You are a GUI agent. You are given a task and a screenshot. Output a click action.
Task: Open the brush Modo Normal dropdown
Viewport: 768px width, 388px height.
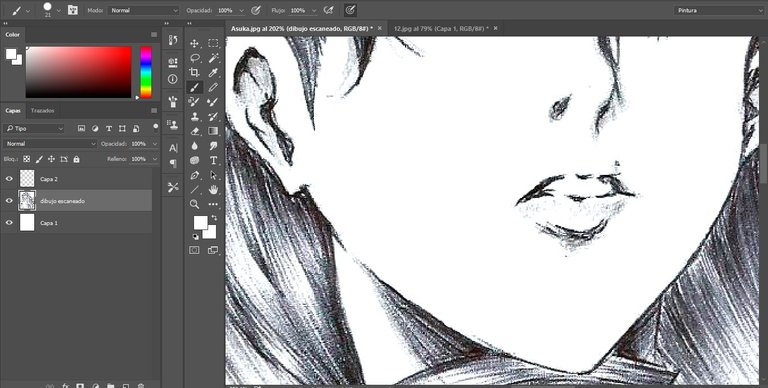(x=144, y=10)
